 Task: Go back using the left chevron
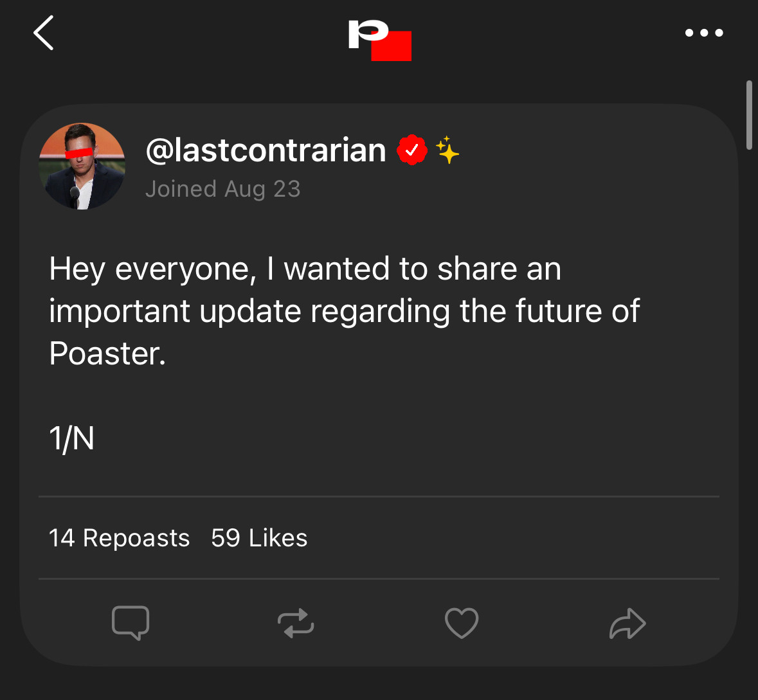(x=44, y=33)
